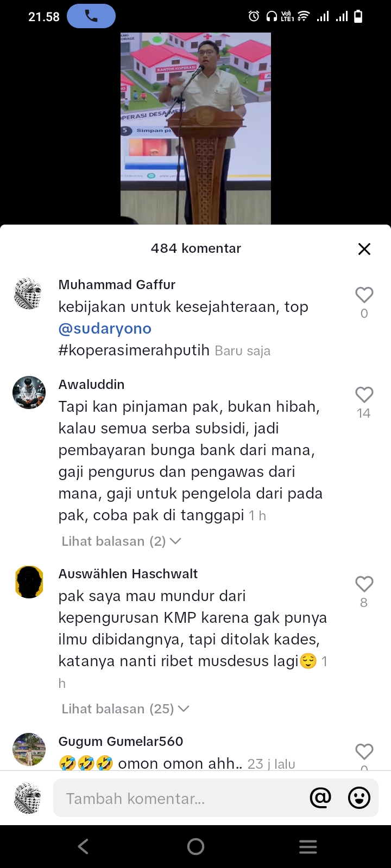The image size is (391, 868).
Task: Like Muhammad Gaffur's comment with the heart icon
Action: tap(364, 295)
